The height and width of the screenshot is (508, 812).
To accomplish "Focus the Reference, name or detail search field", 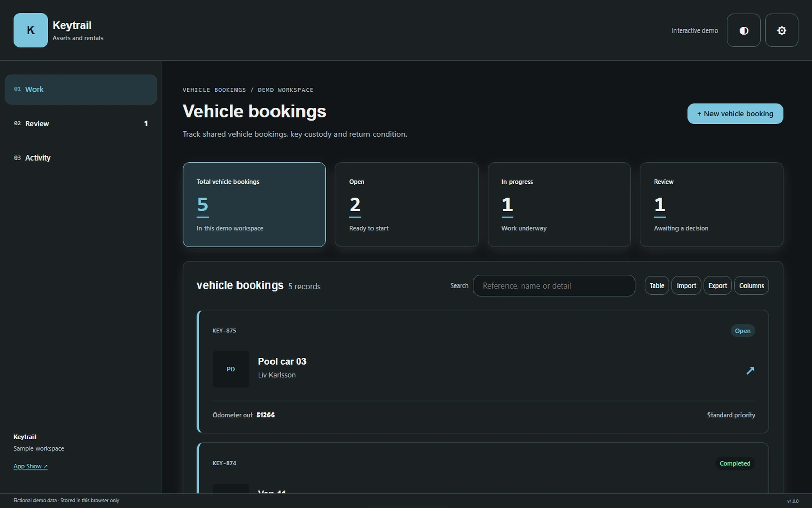I will coord(554,285).
